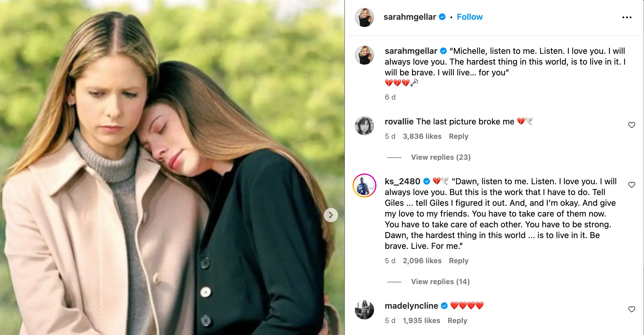Reply to madelyncline's comment
The height and width of the screenshot is (335, 644).
pos(457,320)
